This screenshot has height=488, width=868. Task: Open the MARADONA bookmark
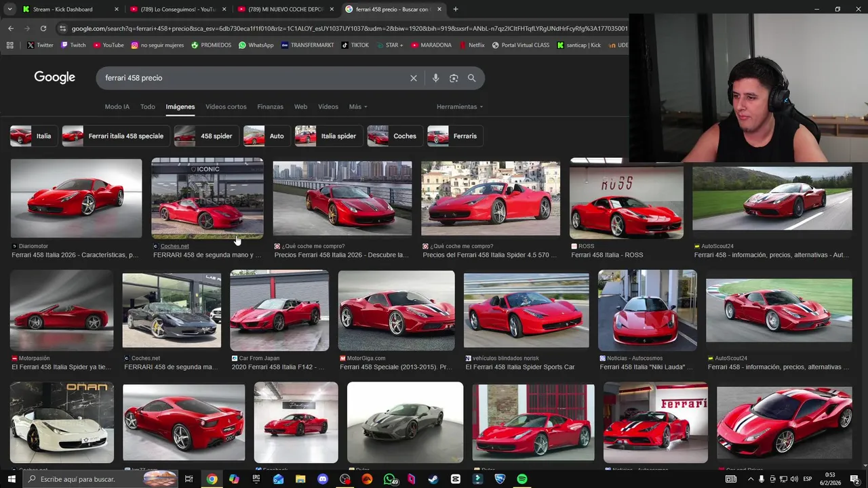point(431,45)
